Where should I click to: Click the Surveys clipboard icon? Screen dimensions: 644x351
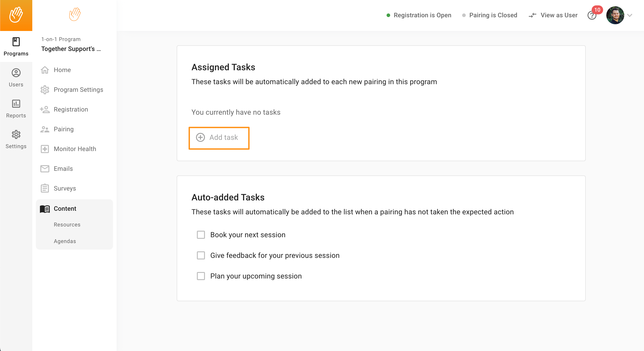point(45,188)
